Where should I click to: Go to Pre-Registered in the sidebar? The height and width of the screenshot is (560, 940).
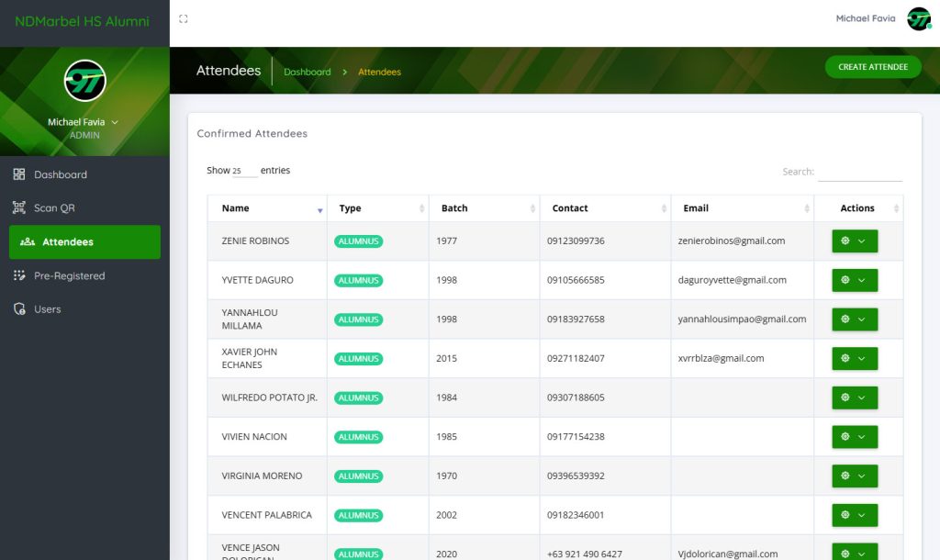(69, 275)
